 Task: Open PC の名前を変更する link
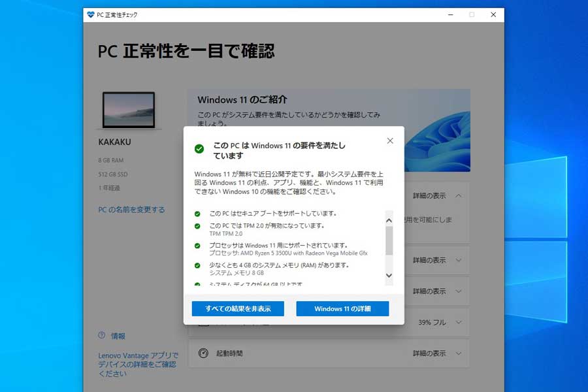[x=131, y=210]
